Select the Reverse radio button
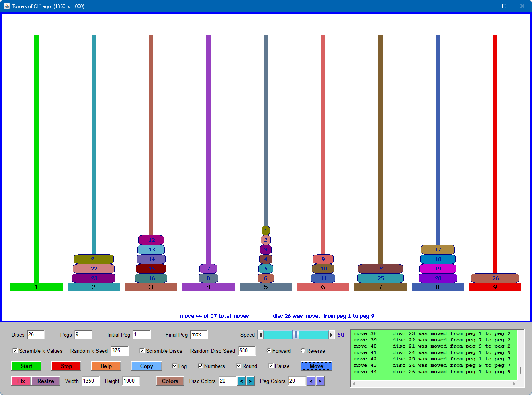This screenshot has width=532, height=395. click(x=303, y=351)
